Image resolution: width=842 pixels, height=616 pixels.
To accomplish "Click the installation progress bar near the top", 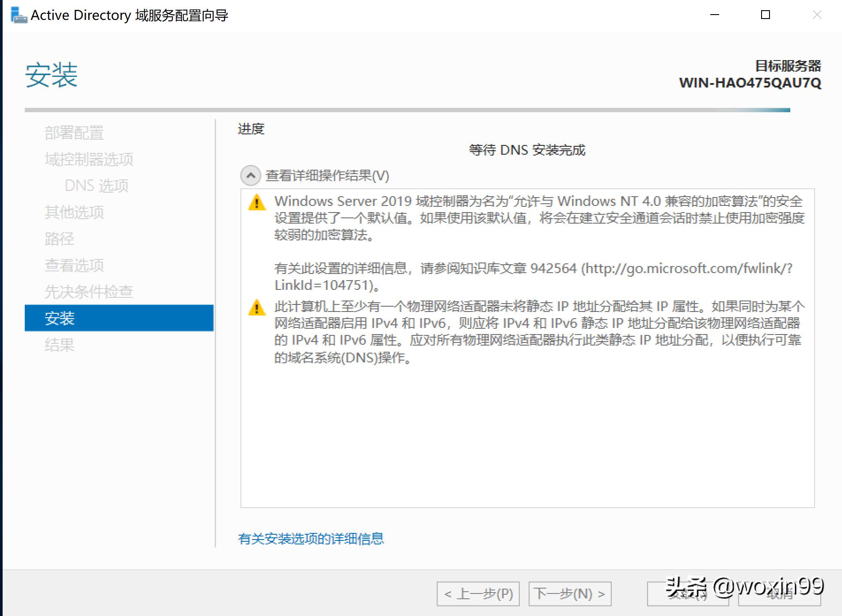I will 407,110.
